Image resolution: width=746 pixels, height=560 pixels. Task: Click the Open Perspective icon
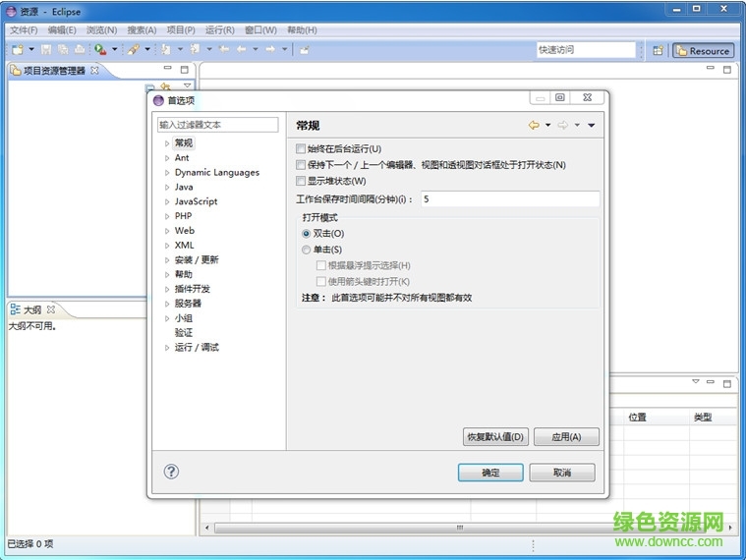[658, 50]
